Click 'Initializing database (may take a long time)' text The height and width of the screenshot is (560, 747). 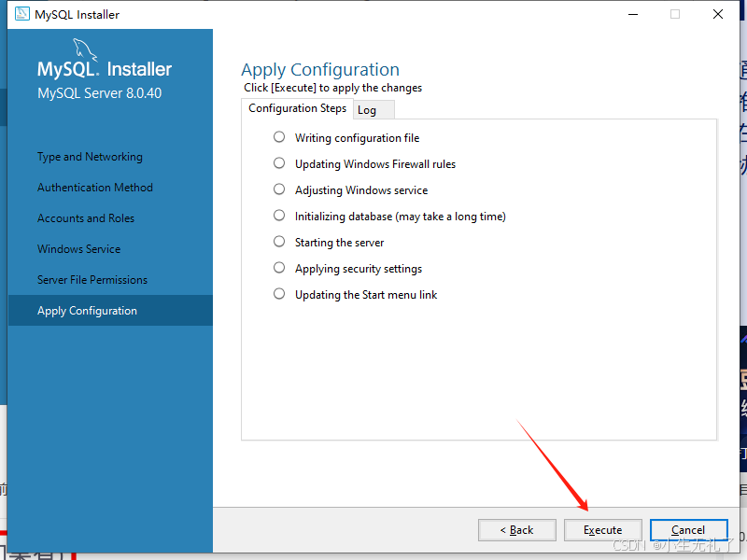(401, 217)
